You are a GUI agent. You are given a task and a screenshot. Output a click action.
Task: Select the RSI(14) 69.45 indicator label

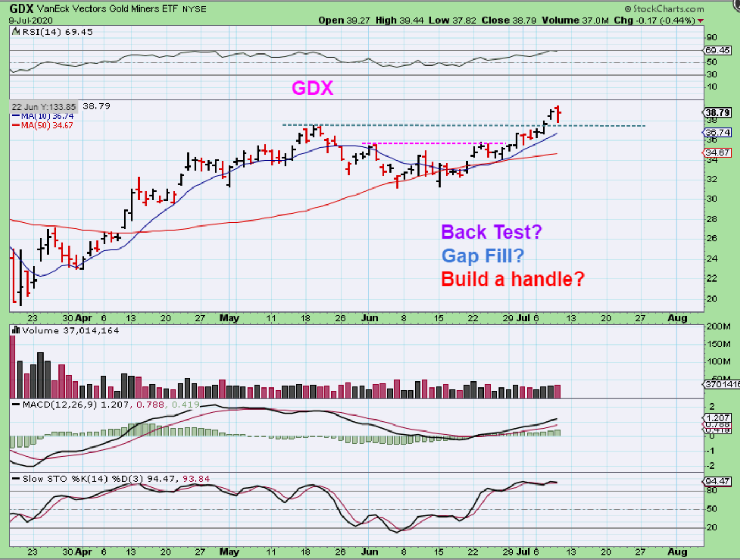[57, 32]
